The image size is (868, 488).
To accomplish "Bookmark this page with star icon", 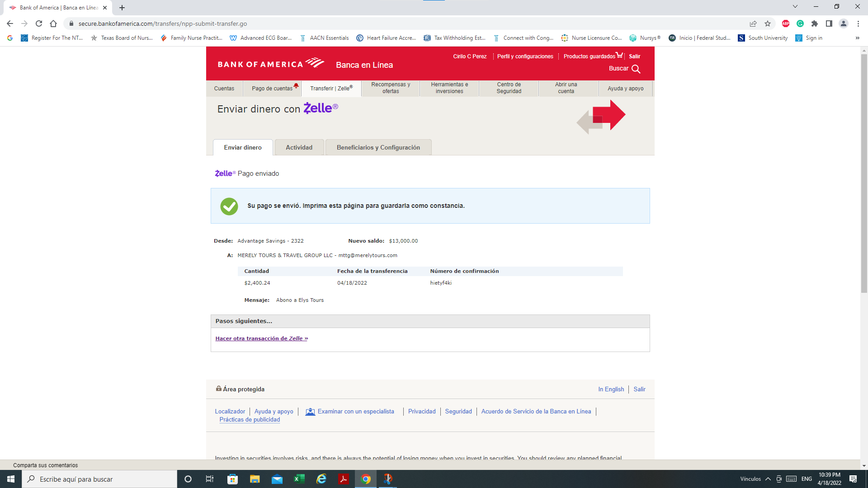I will 768,23.
